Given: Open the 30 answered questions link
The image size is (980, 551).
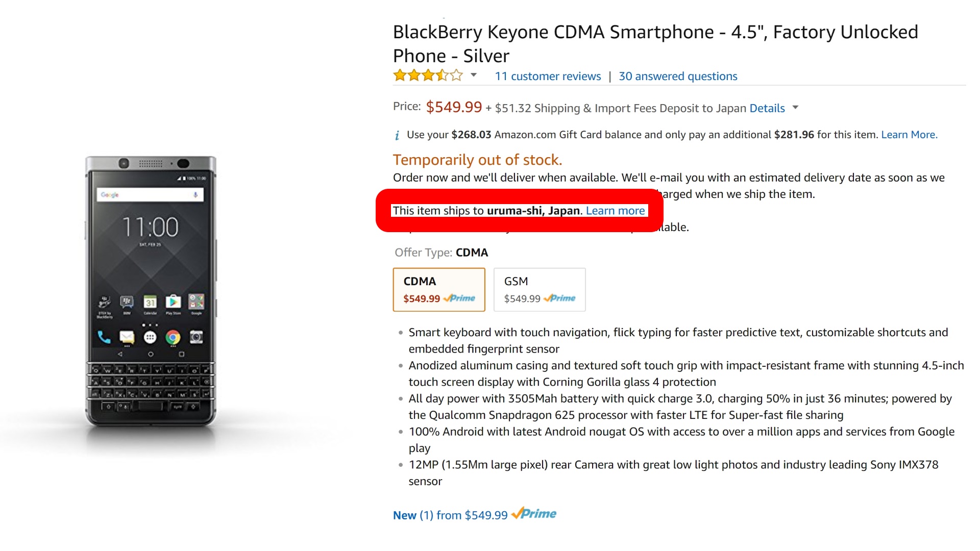Looking at the screenshot, I should [678, 77].
